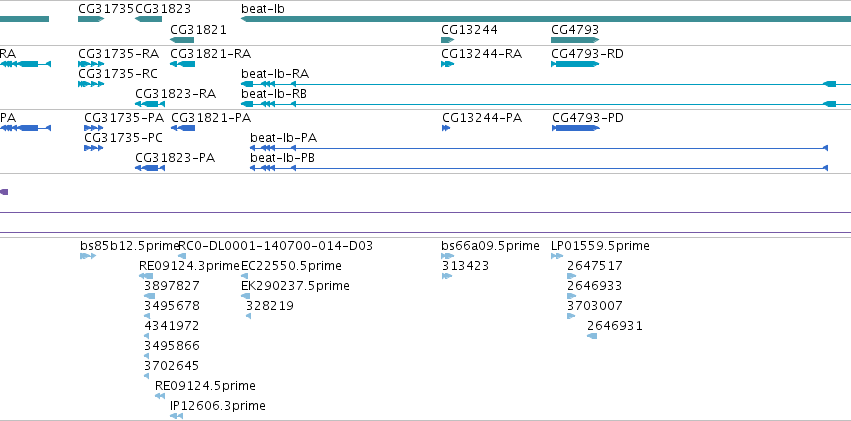Select the CG31735-RC transcript arrows
This screenshot has width=851, height=421.
(x=91, y=84)
